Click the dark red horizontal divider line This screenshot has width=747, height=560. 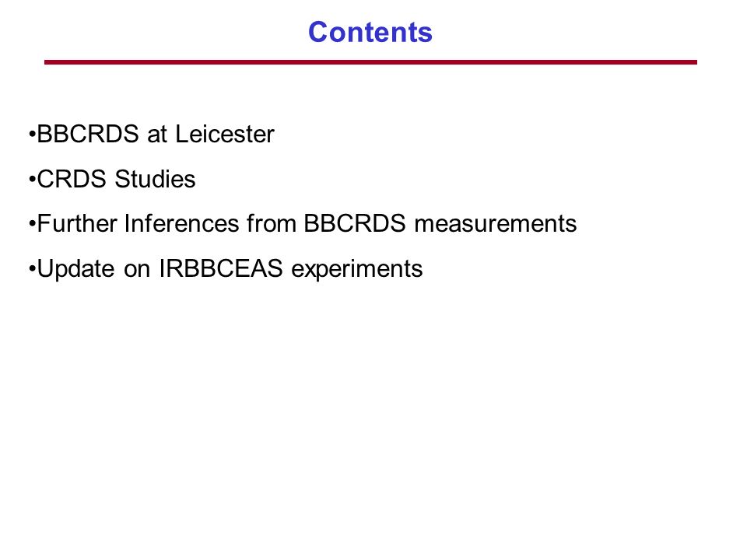point(370,62)
